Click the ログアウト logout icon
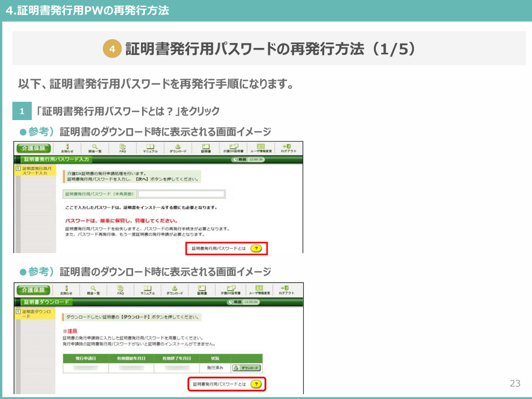532x399 pixels. (289, 148)
